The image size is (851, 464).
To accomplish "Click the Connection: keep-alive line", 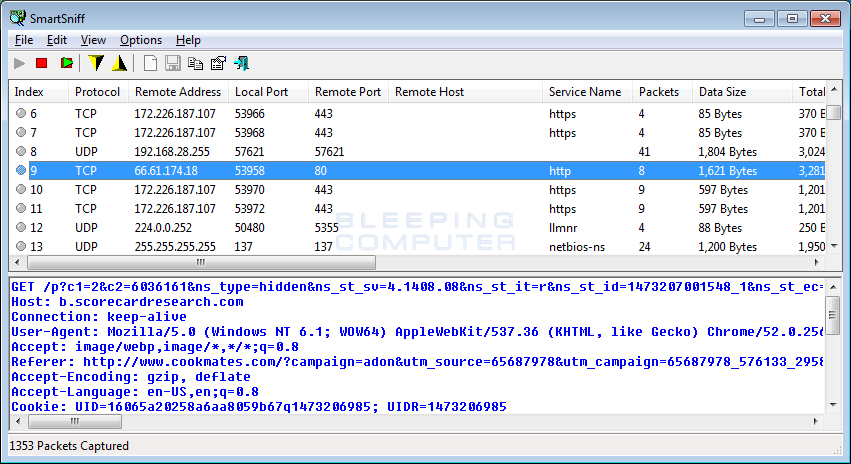I will click(x=99, y=316).
